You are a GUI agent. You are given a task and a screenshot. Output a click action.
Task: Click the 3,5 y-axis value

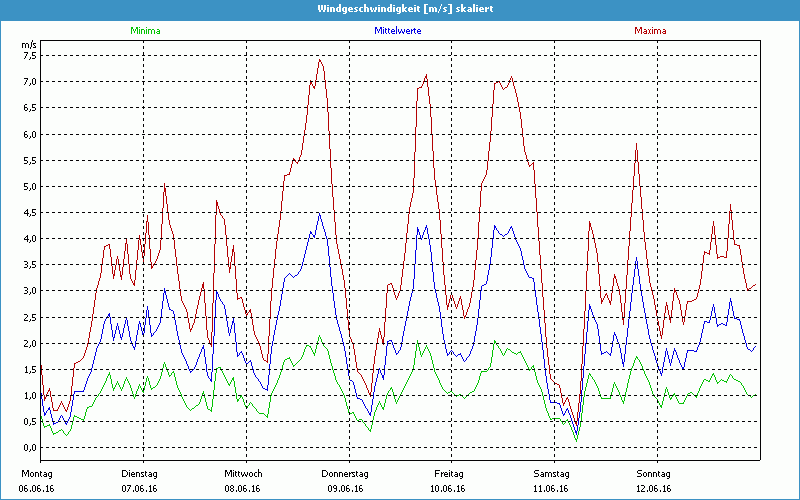[x=30, y=264]
